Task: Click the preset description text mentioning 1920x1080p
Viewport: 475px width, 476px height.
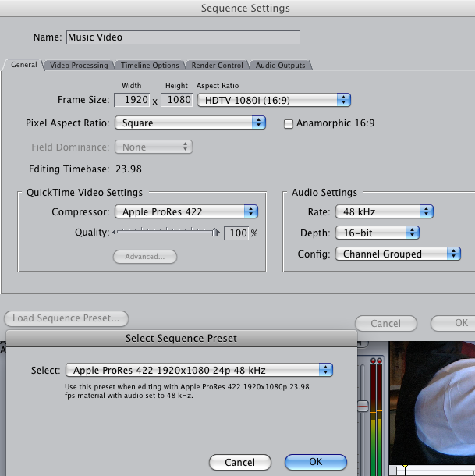Action: pos(187,391)
